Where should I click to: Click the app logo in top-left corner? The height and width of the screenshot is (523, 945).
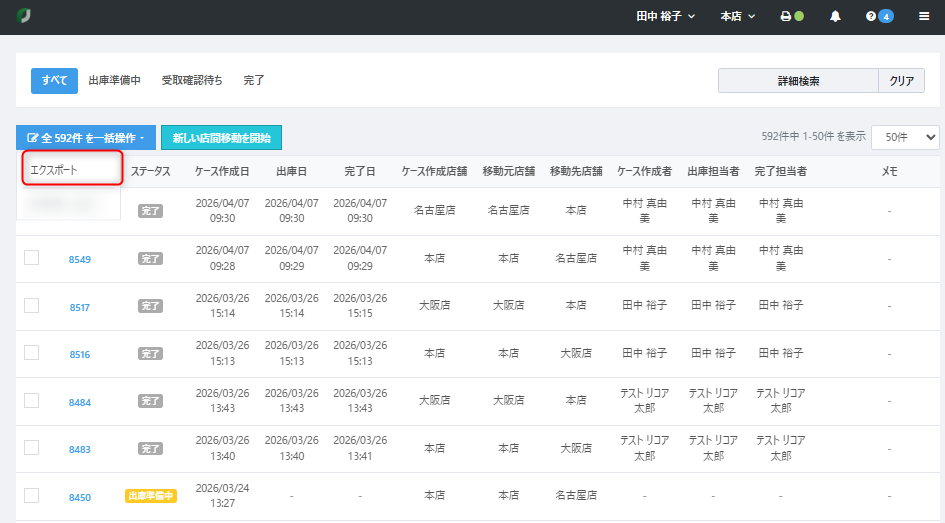click(x=24, y=16)
